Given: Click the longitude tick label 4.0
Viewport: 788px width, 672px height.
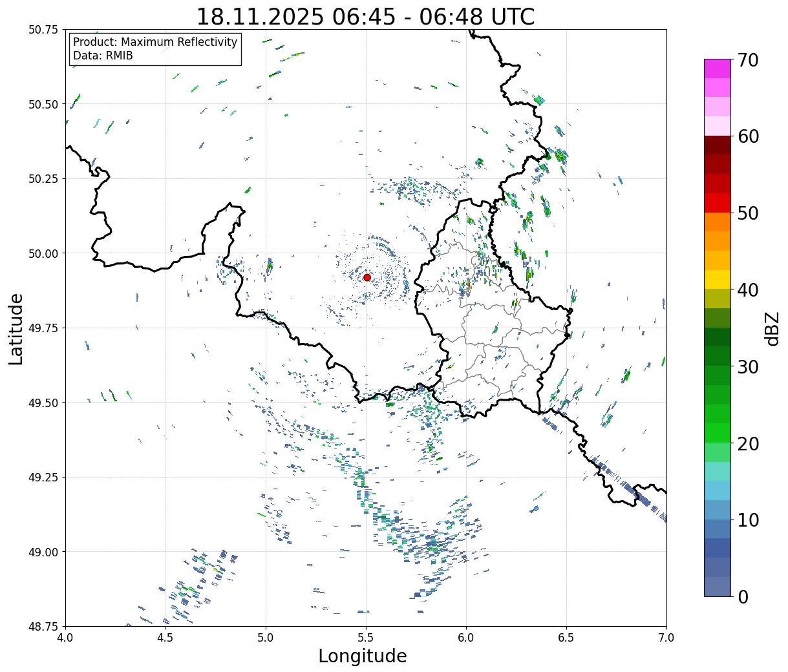Looking at the screenshot, I should click(65, 638).
